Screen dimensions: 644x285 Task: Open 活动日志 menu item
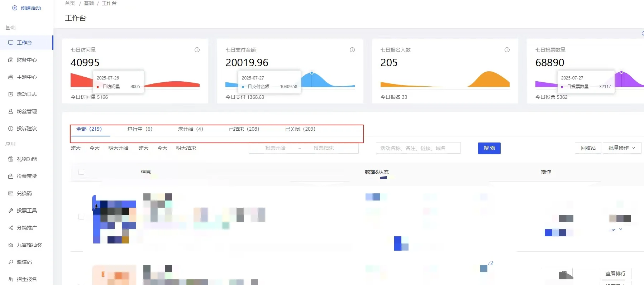coord(27,94)
